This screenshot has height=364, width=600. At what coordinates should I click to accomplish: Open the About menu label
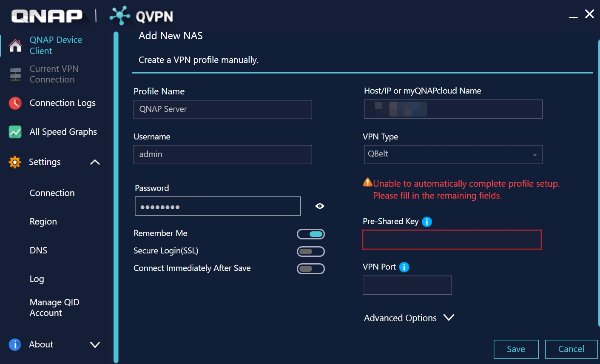pyautogui.click(x=41, y=344)
